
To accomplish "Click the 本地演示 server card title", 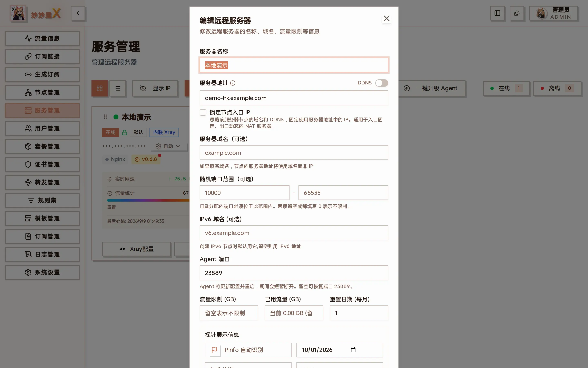I will pos(136,117).
